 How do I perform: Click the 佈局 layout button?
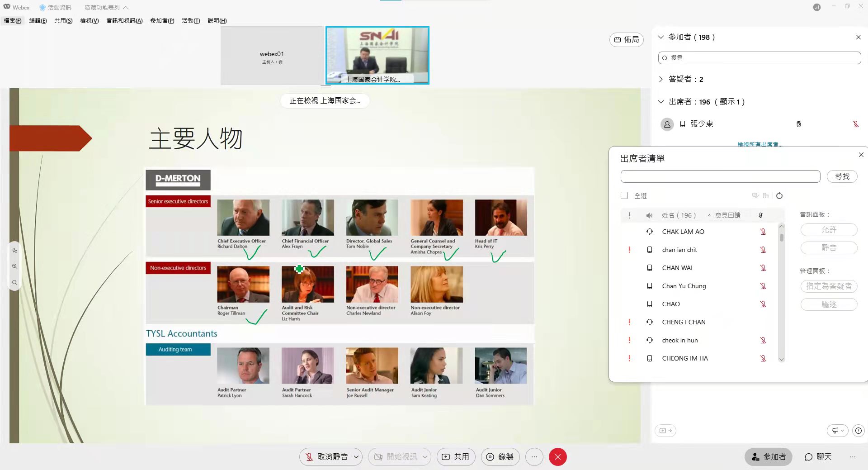(627, 40)
